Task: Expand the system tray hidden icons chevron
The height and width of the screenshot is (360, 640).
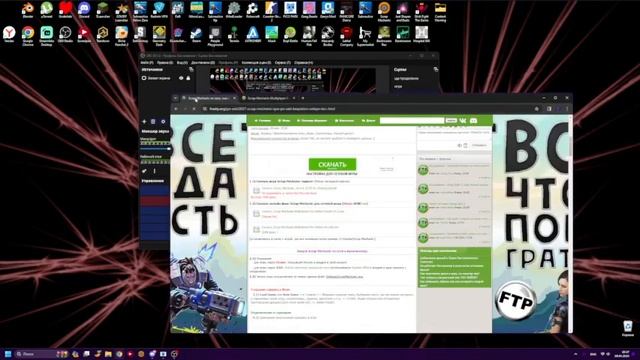Action: pos(576,354)
